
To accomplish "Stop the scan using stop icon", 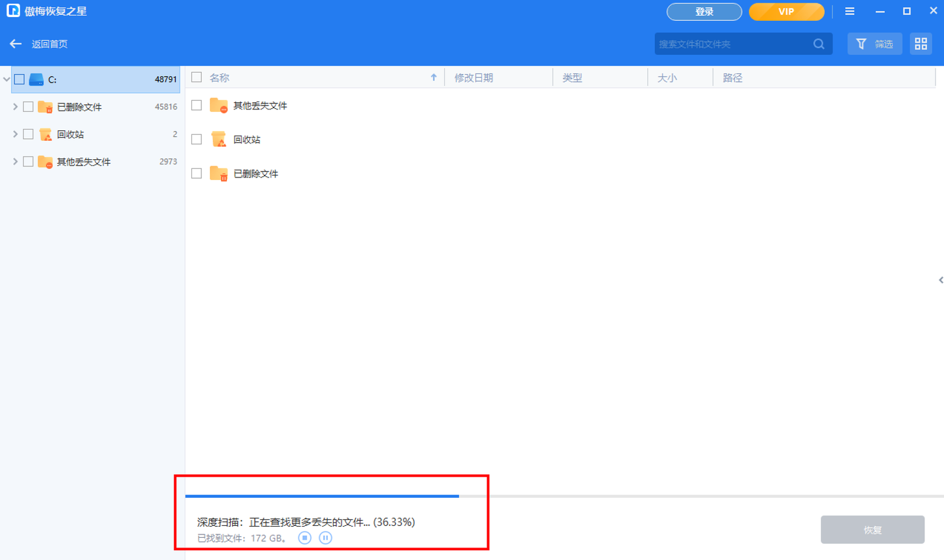I will click(304, 537).
